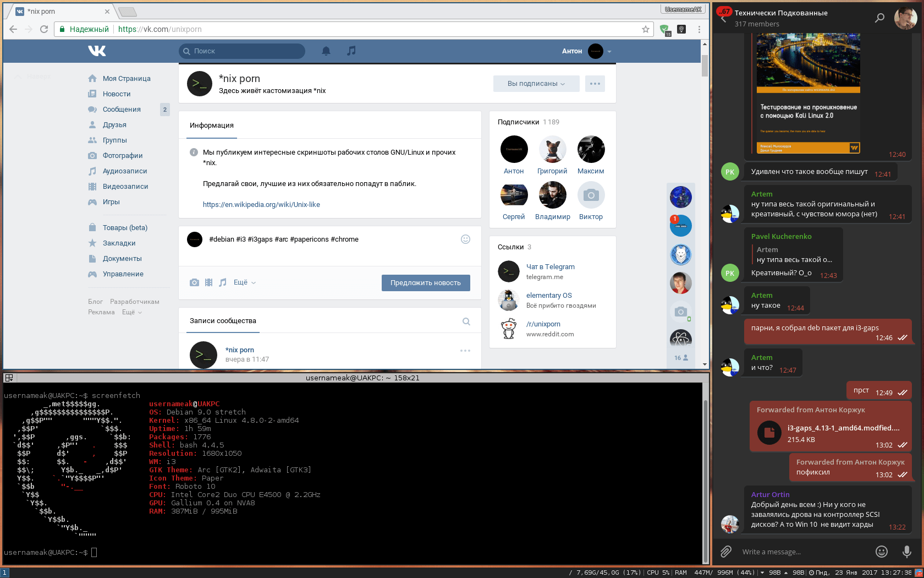Select the Информация tab

click(212, 126)
